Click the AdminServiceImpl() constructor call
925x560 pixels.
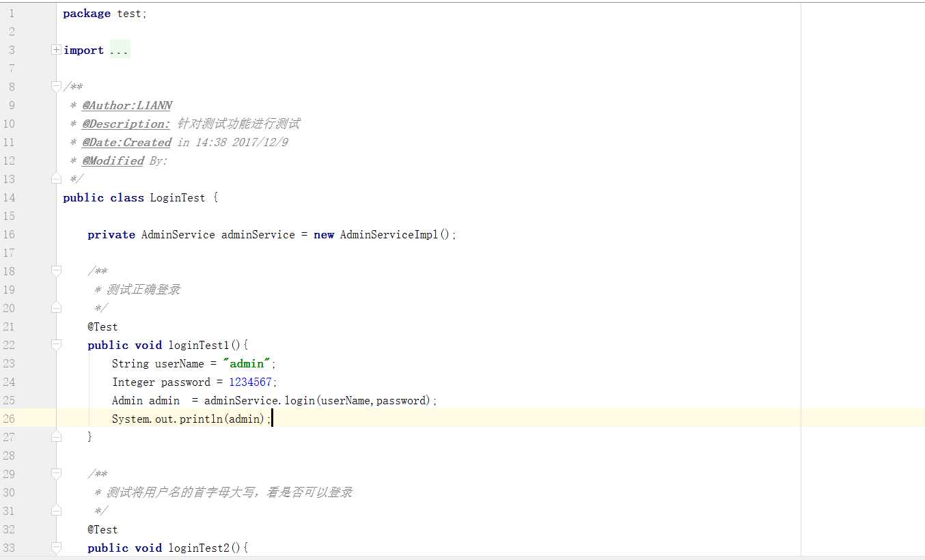395,234
